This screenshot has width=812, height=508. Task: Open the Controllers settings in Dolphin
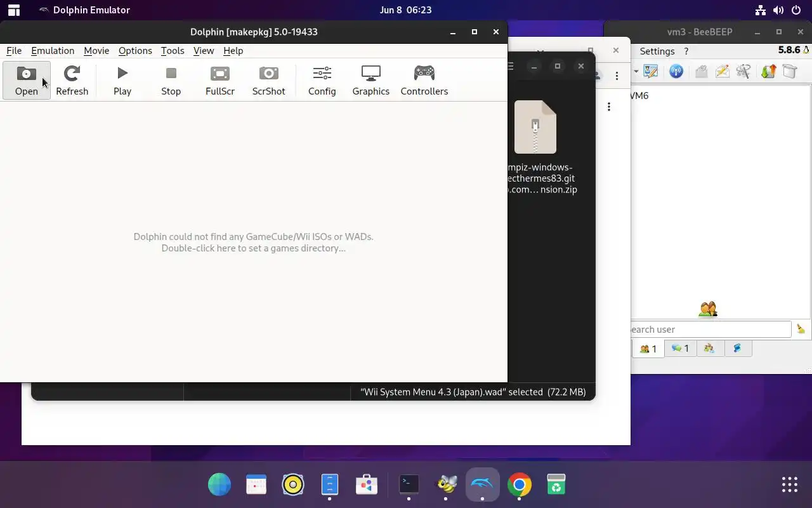(424, 80)
